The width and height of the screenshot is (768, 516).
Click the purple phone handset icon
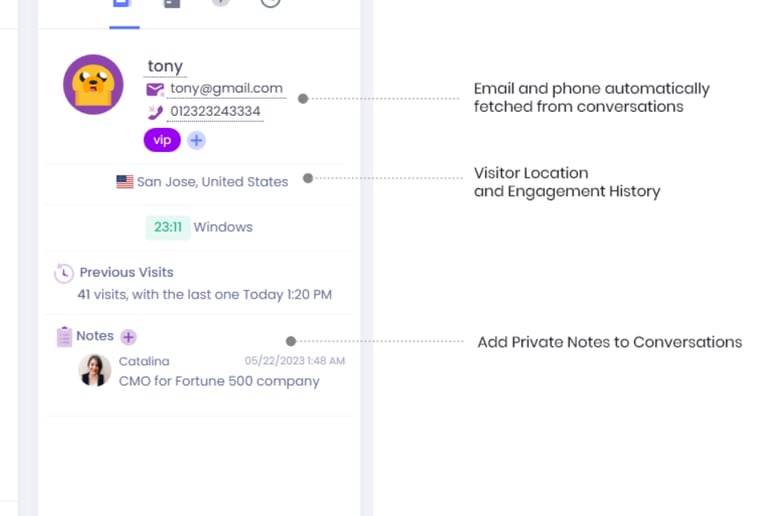tap(155, 112)
